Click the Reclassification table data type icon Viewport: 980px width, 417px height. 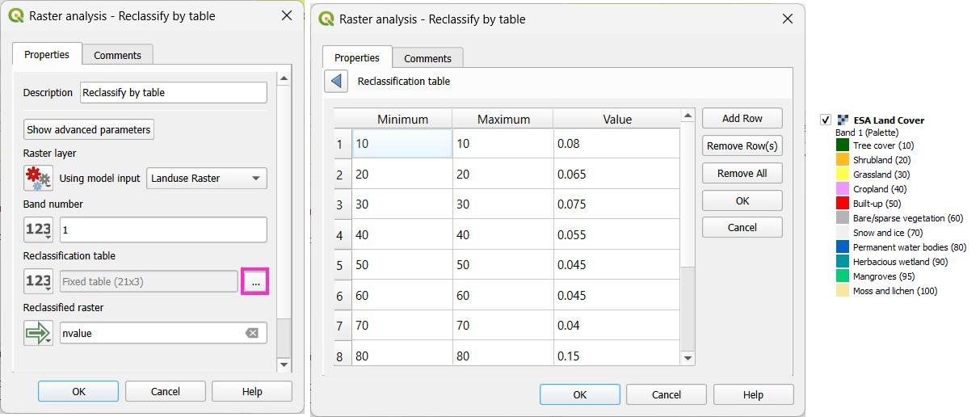(x=38, y=281)
